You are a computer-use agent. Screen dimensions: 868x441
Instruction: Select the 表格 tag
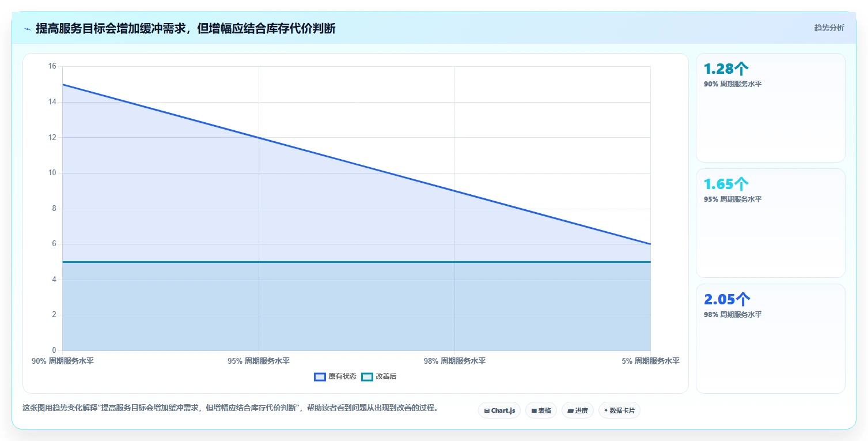click(x=541, y=410)
